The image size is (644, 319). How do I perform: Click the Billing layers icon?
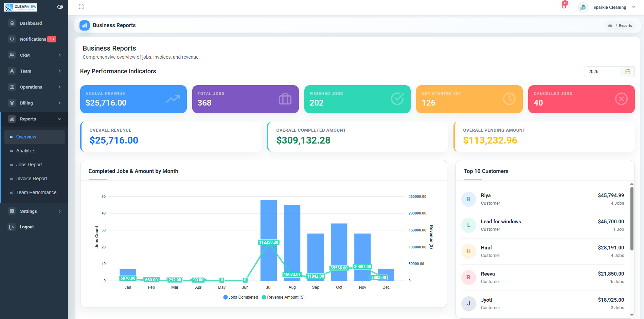pos(12,103)
